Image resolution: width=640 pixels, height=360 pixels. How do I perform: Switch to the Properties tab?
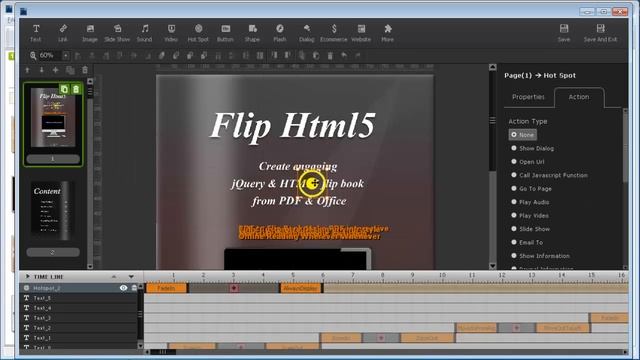(x=528, y=97)
